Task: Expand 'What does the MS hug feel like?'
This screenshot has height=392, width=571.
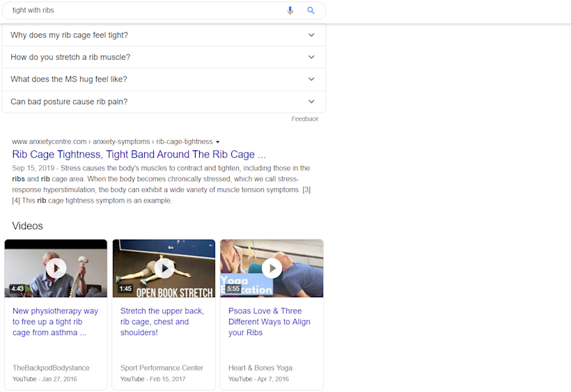Action: [x=164, y=79]
